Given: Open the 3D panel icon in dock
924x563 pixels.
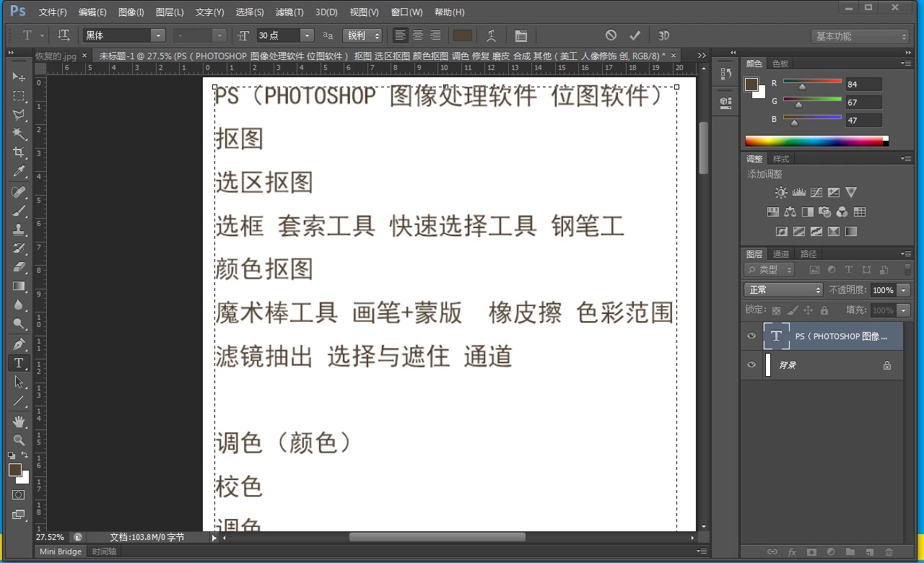Looking at the screenshot, I should tap(725, 103).
